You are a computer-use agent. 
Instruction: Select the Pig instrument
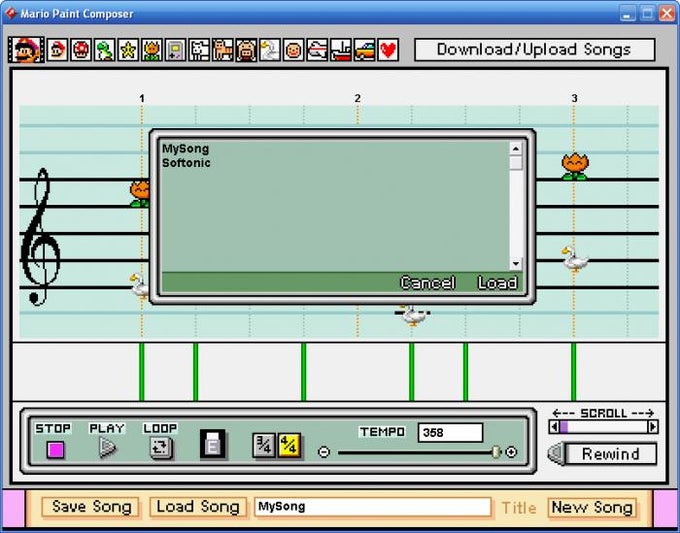click(246, 50)
